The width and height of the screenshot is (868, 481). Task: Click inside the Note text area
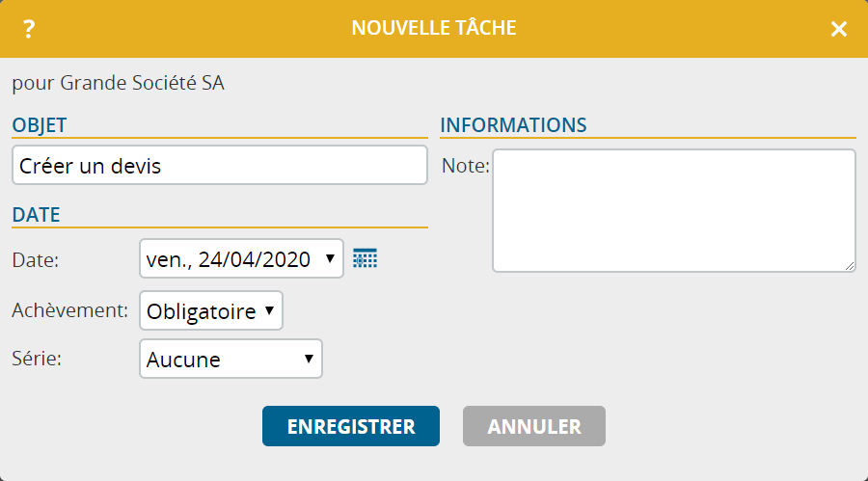tap(674, 210)
